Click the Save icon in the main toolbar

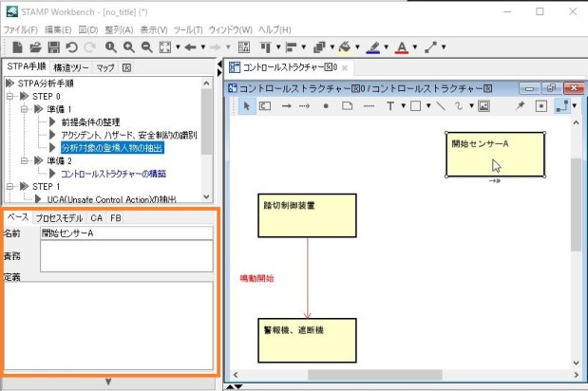click(52, 47)
